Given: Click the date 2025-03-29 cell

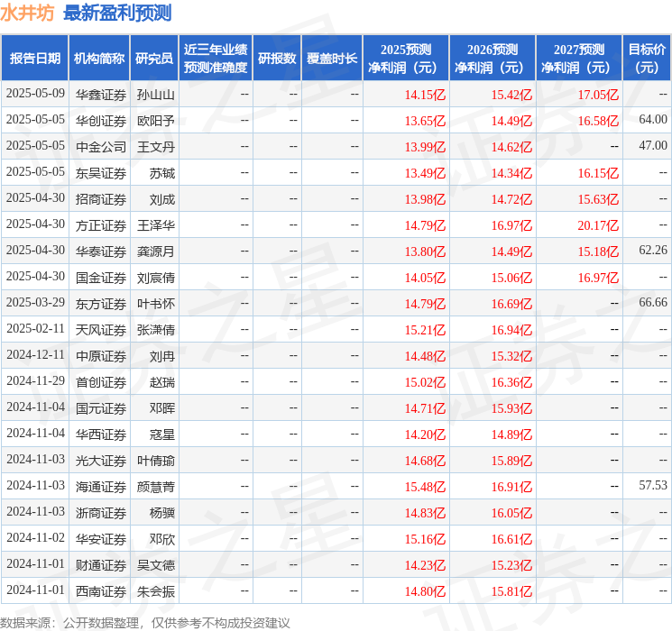Looking at the screenshot, I should [35, 303].
